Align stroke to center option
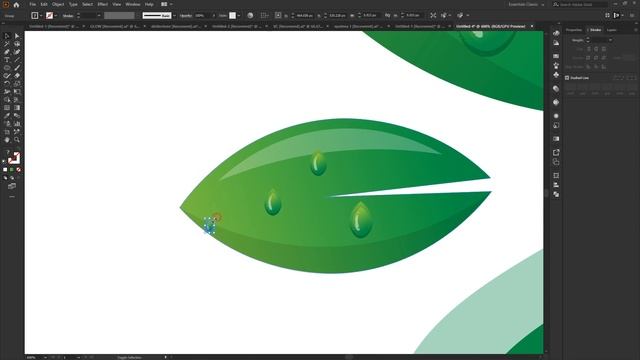The image size is (640, 360). point(589,67)
